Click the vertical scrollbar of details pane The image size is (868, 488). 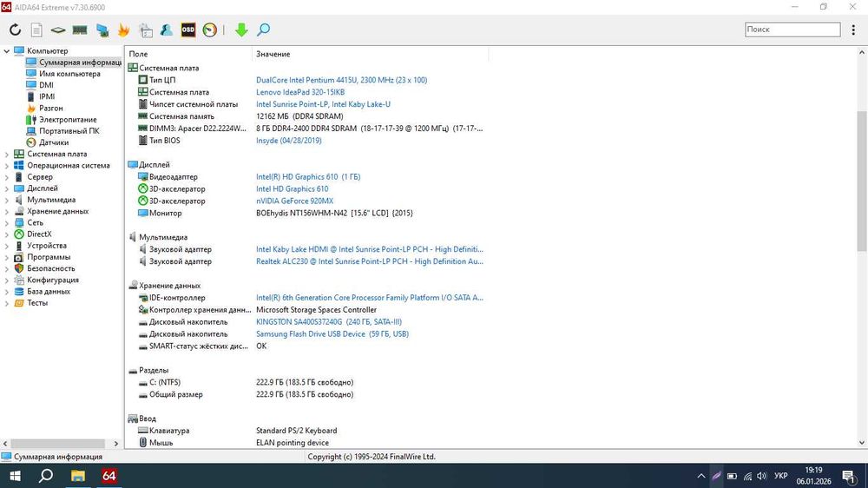862,181
